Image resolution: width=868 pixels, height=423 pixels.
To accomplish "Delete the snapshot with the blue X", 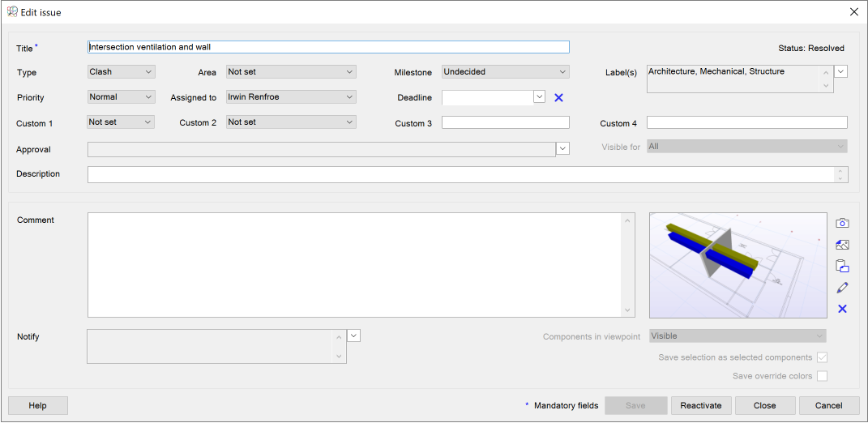I will click(842, 309).
